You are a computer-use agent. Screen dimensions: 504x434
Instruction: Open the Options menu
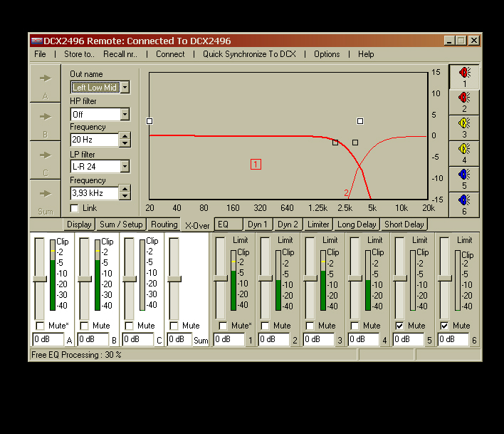(327, 54)
